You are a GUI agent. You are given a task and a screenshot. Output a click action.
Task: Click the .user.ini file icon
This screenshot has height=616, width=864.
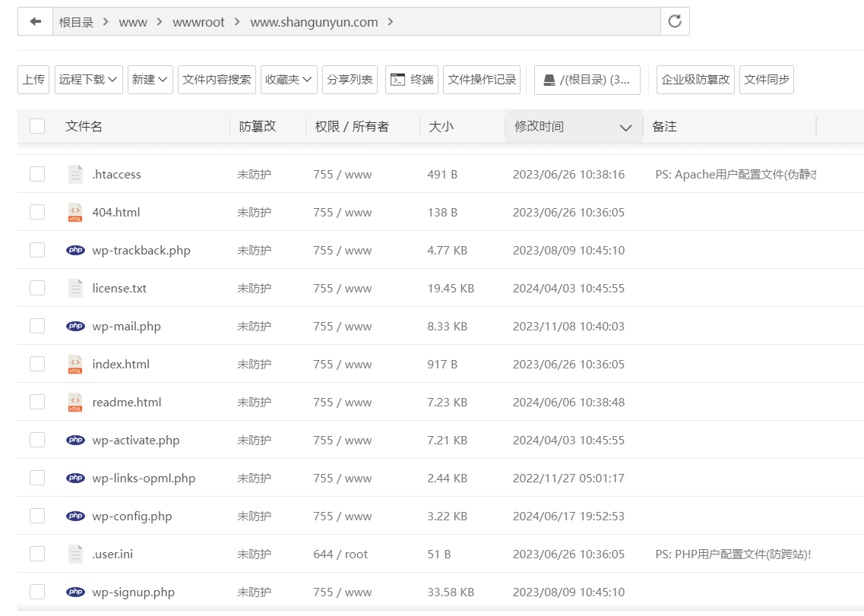click(75, 554)
